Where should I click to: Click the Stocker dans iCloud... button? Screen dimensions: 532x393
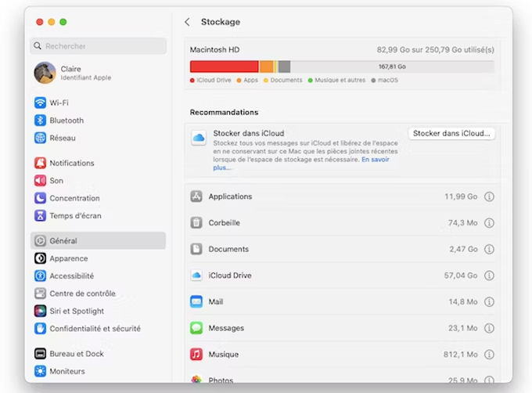(x=451, y=133)
